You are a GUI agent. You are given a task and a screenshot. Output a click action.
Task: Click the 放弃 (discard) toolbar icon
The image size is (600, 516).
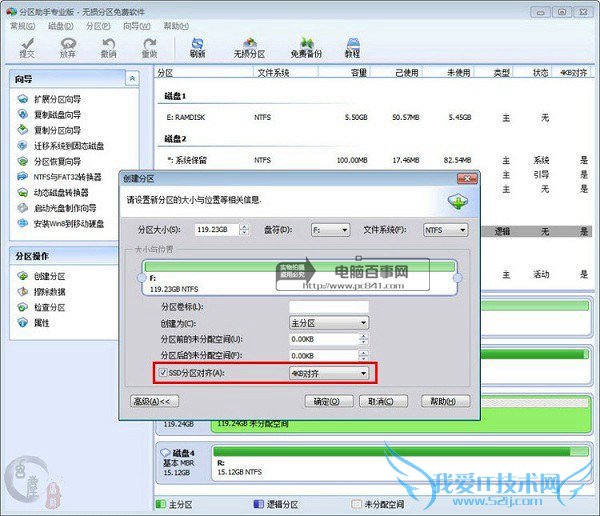[x=68, y=48]
